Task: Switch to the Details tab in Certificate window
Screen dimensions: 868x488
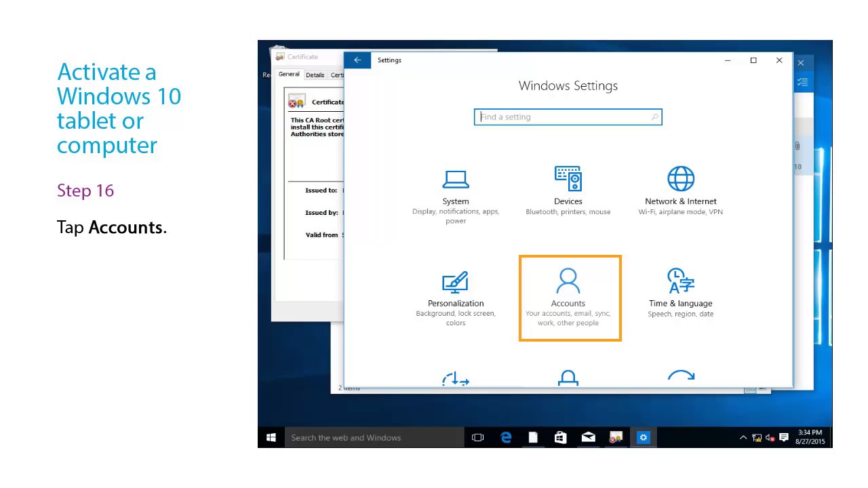Action: [315, 75]
